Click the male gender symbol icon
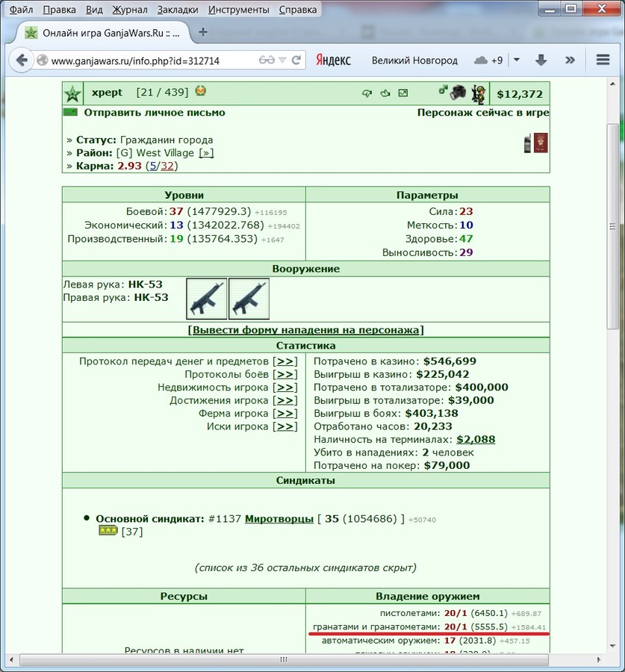The image size is (625, 672). pos(443,90)
